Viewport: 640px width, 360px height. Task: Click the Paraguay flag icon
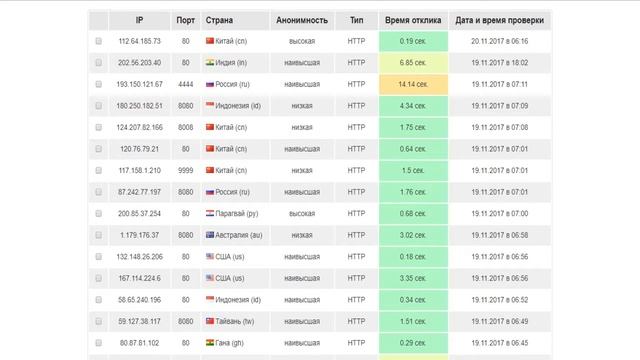click(x=210, y=213)
